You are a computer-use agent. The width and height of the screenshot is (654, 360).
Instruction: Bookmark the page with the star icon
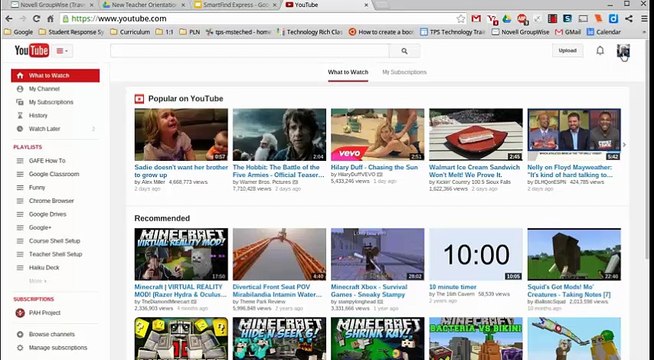pos(460,19)
